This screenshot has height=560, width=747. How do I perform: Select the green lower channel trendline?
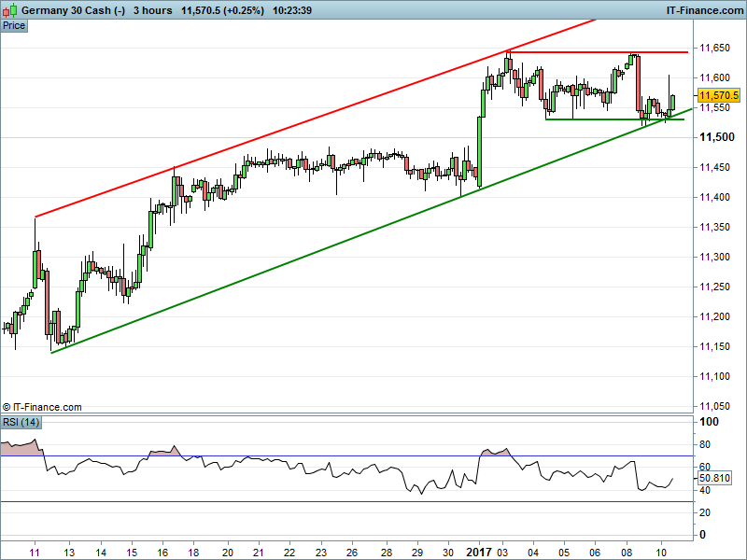(x=372, y=231)
